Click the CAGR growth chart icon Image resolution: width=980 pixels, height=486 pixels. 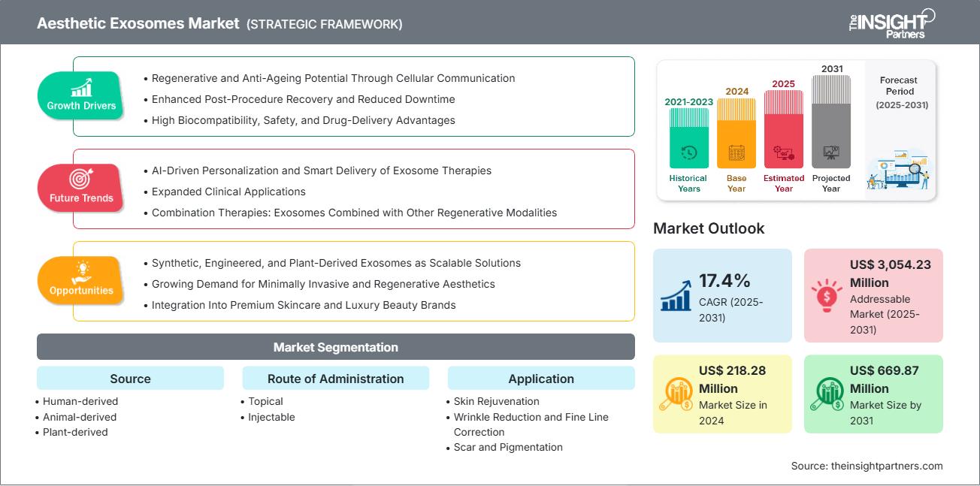(x=676, y=296)
